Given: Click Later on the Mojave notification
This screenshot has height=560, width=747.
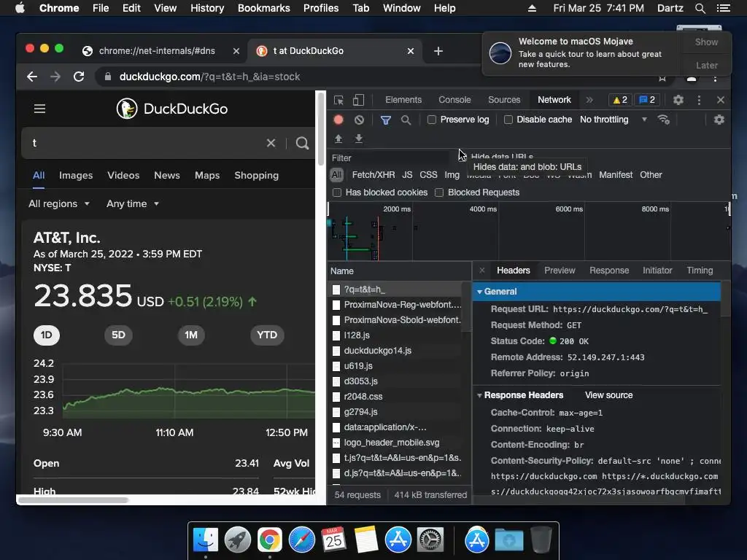Looking at the screenshot, I should pos(706,65).
